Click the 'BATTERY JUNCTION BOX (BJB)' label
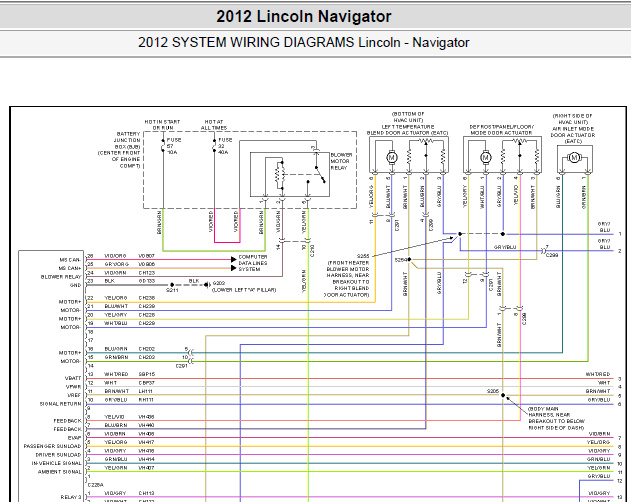Image resolution: width=631 pixels, height=502 pixels. click(127, 140)
